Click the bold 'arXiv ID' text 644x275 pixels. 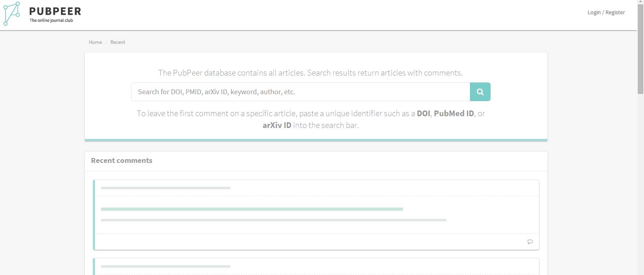tap(277, 125)
